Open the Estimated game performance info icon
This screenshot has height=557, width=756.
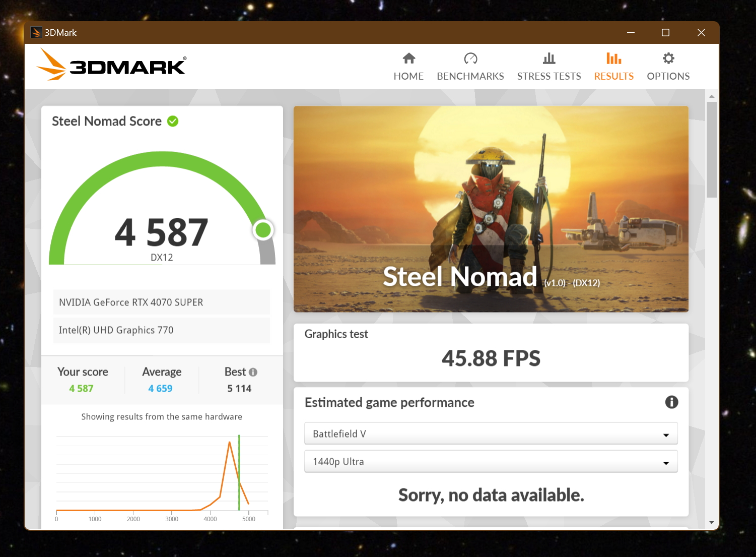click(671, 402)
